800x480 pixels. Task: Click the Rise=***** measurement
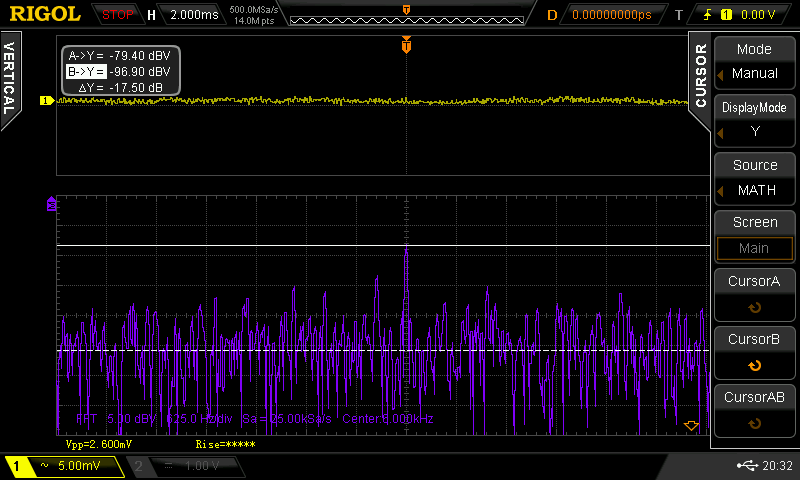pos(226,444)
